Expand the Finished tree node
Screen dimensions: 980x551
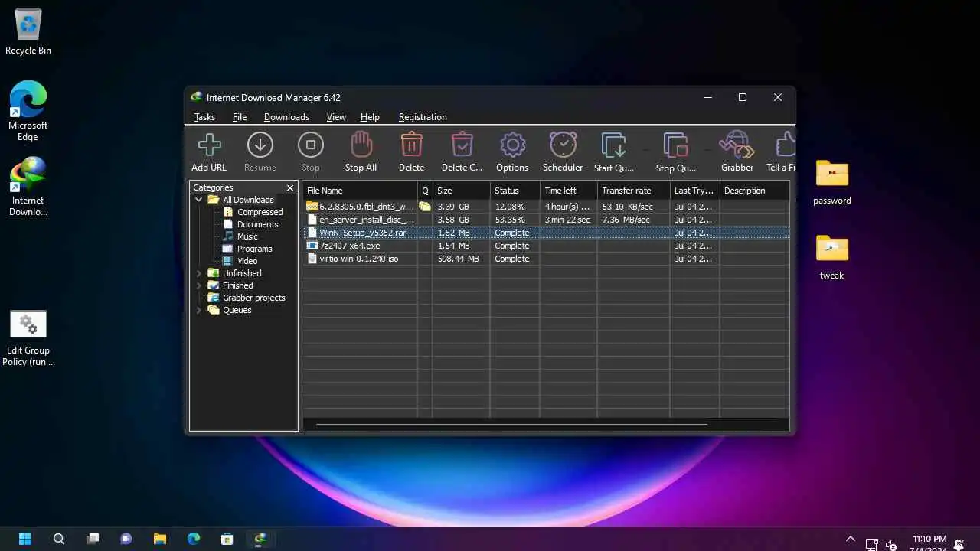click(199, 285)
